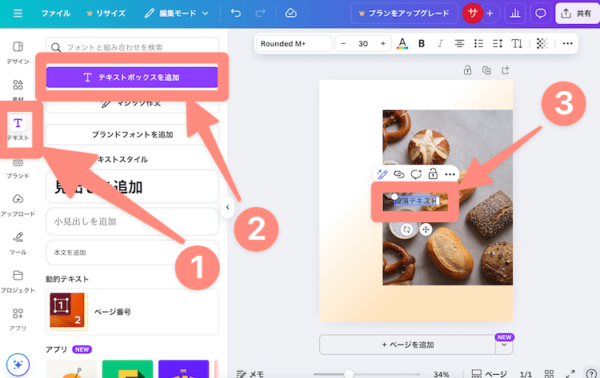
Task: Toggle italic formatting
Action: click(x=440, y=44)
